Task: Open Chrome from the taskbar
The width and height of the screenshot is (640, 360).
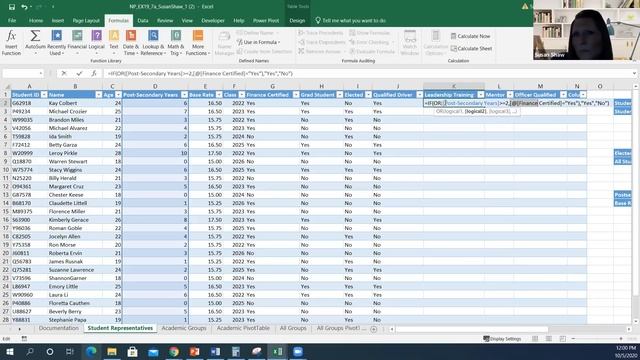Action: [174, 351]
